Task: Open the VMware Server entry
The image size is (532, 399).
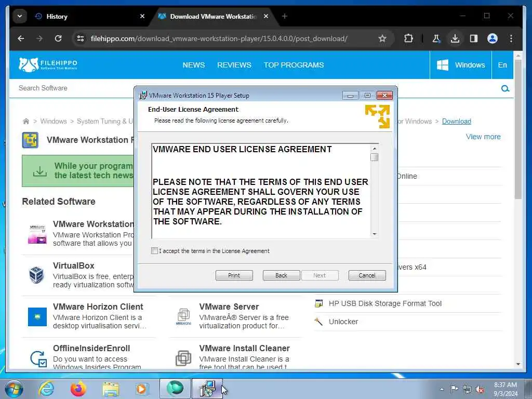Action: point(229,307)
